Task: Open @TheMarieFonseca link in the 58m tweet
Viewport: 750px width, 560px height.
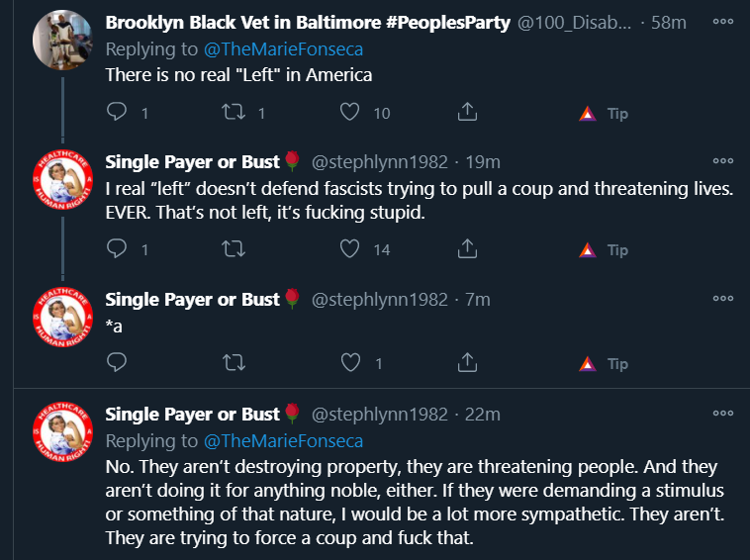Action: (284, 49)
